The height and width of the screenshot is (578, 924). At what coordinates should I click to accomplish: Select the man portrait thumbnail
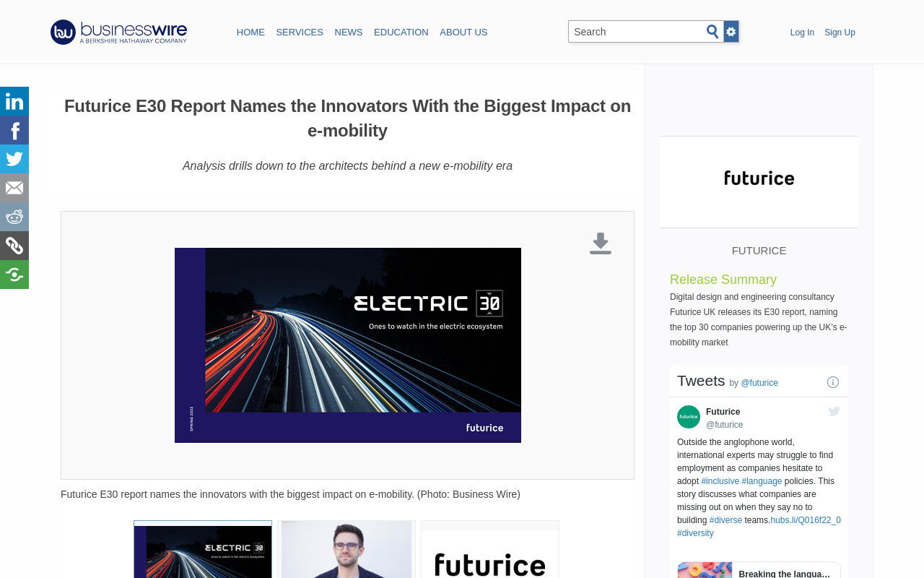click(346, 549)
